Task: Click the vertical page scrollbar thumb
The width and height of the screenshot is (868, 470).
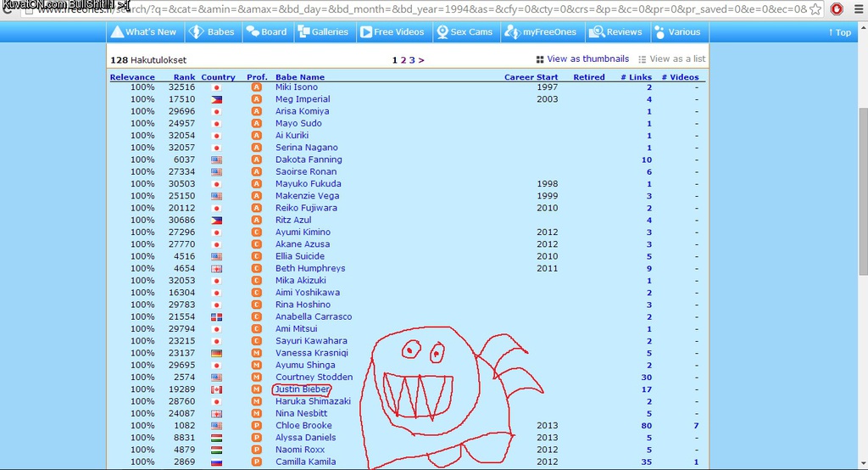Action: 863,191
